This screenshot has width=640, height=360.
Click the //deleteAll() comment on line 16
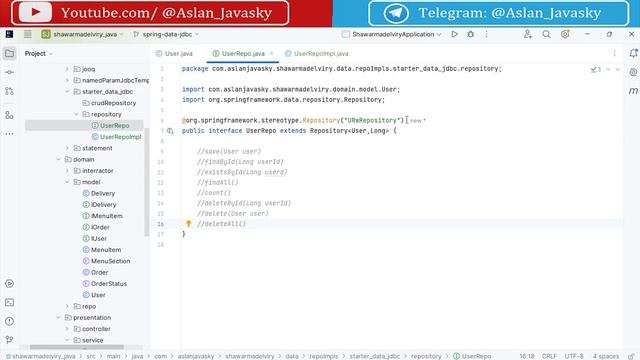click(x=221, y=224)
